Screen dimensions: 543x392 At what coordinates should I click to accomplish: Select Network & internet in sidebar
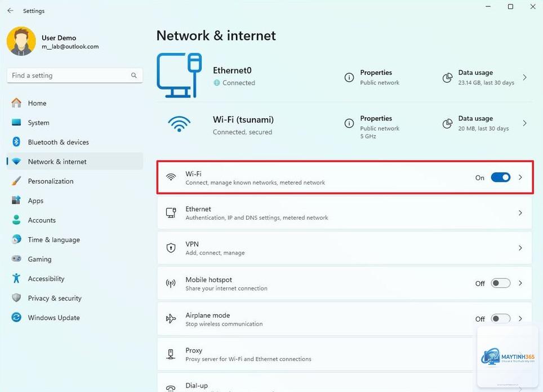tap(75, 162)
